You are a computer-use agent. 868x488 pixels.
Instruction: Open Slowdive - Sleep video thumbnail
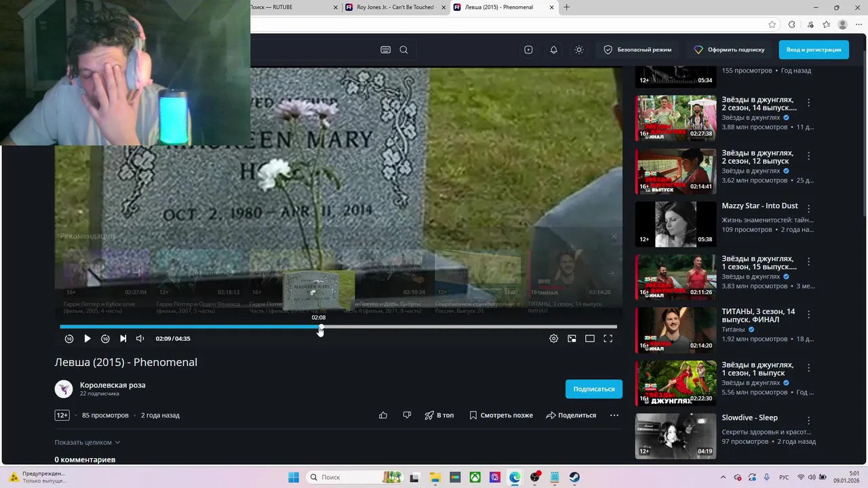click(x=675, y=436)
